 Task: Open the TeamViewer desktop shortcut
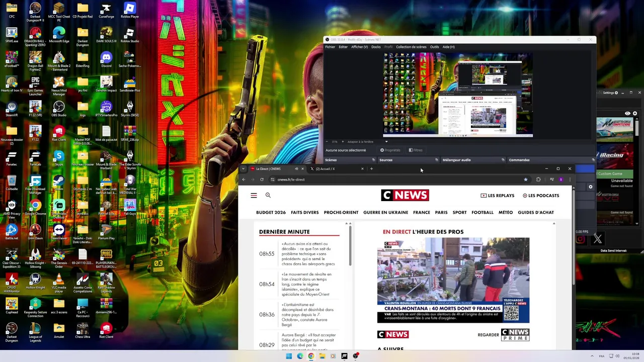click(59, 232)
